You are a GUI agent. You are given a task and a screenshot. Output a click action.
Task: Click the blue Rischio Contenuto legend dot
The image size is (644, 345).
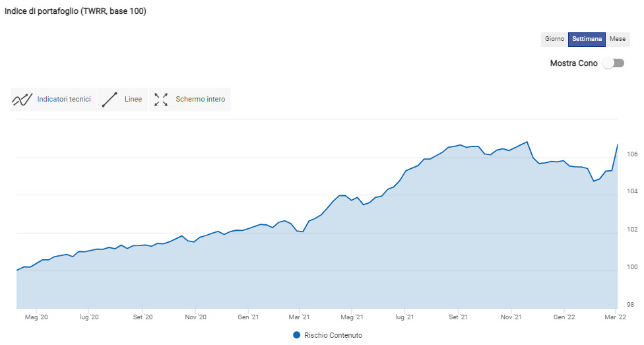click(296, 335)
